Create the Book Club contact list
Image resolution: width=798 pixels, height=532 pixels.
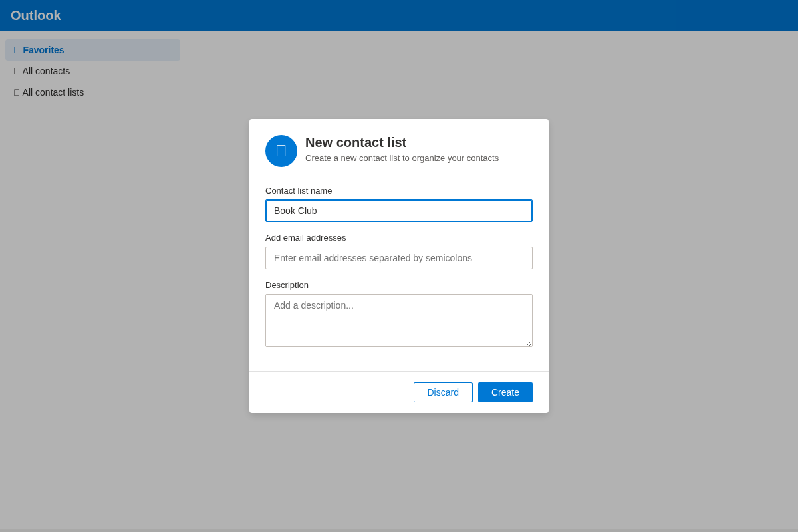505,392
